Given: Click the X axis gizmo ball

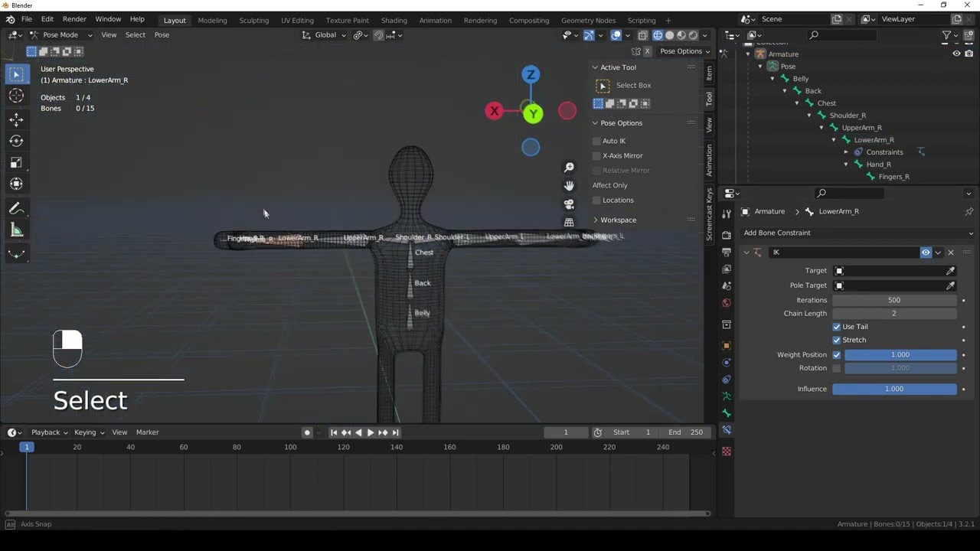Looking at the screenshot, I should (494, 111).
